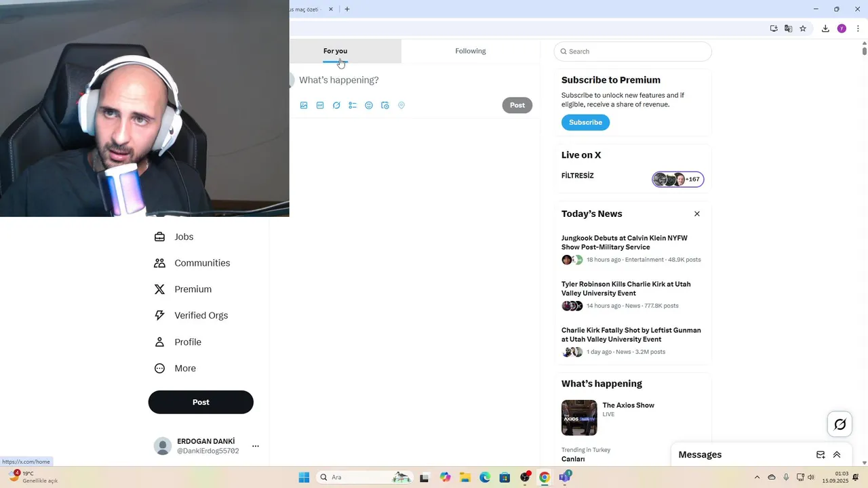Open Microsoft Teams from the taskbar
868x488 pixels.
[x=564, y=477]
